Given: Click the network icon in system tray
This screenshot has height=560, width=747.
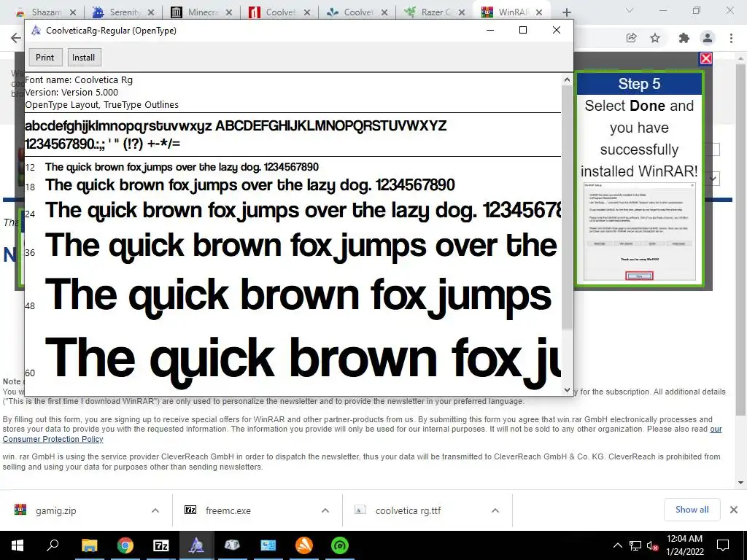Looking at the screenshot, I should click(x=635, y=545).
